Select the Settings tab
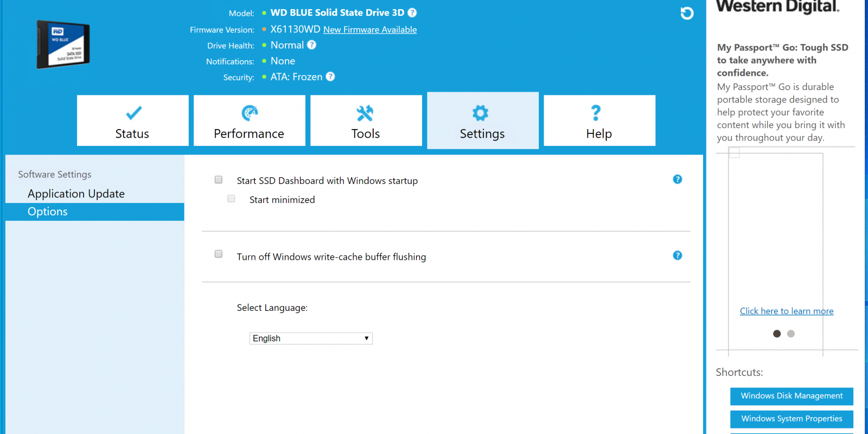This screenshot has width=868, height=434. tap(483, 120)
